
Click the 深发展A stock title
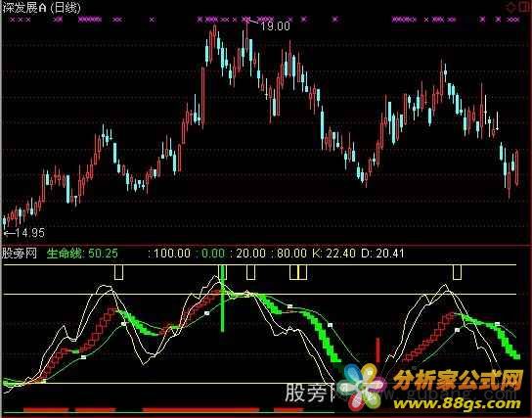coord(24,7)
